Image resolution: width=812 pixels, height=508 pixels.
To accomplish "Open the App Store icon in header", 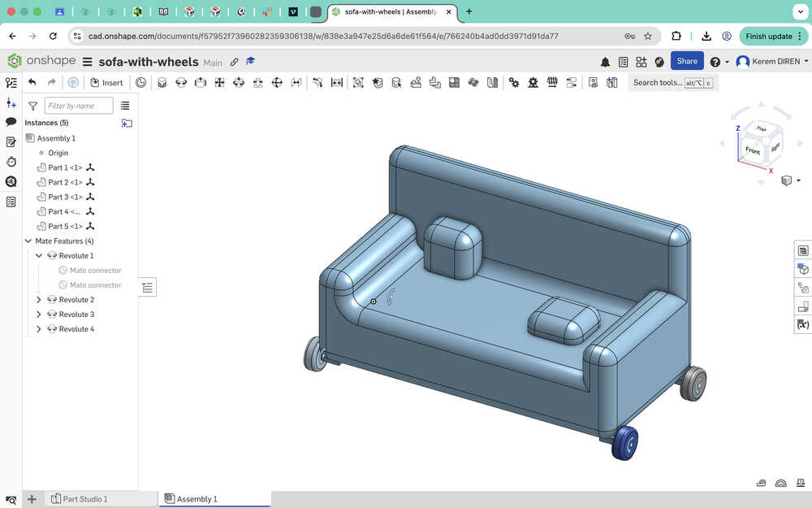I will (641, 62).
